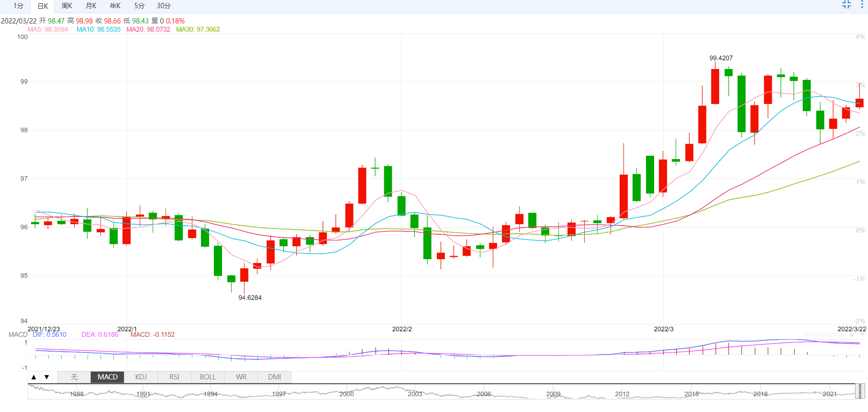
Task: Select 无 to hide the indicator
Action: 74,377
